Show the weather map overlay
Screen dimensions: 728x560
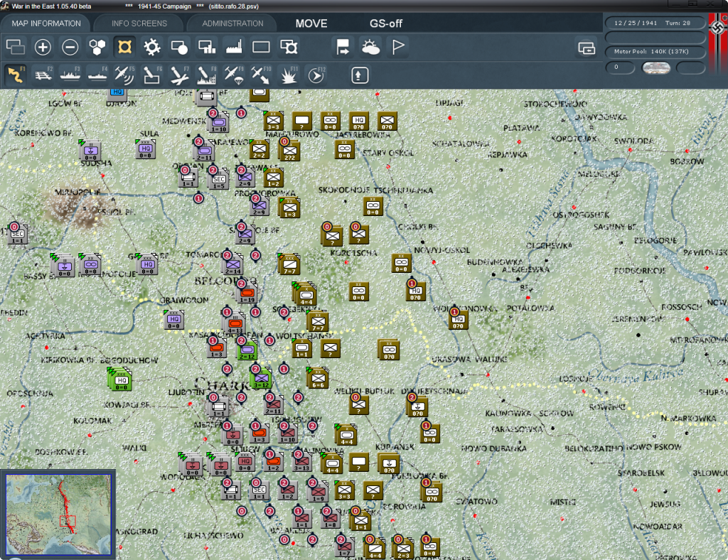370,47
